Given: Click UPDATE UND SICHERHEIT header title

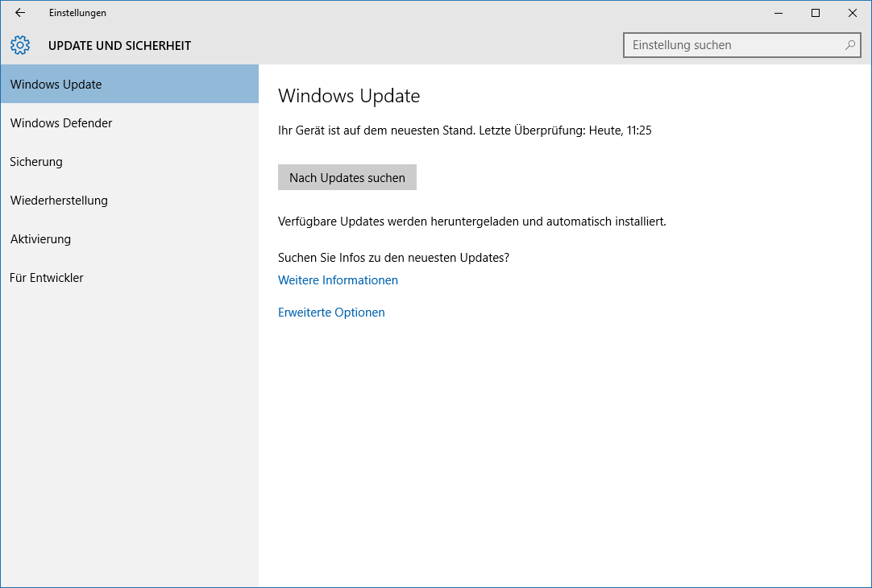Looking at the screenshot, I should pos(119,46).
